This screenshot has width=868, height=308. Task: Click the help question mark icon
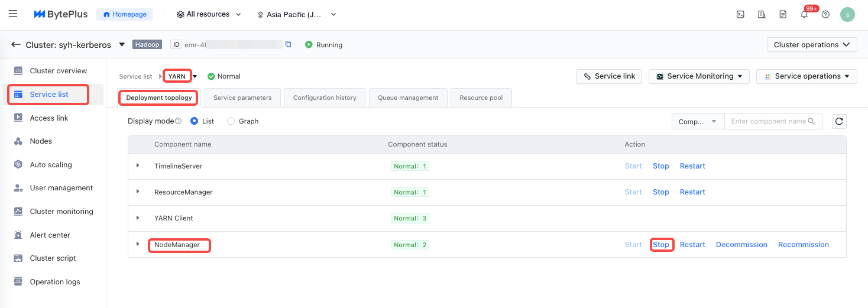tap(825, 15)
